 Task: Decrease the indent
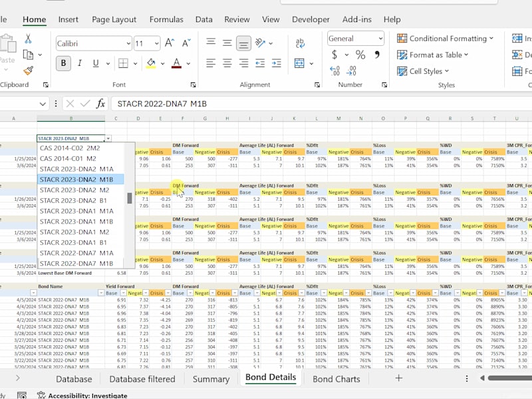[x=260, y=63]
